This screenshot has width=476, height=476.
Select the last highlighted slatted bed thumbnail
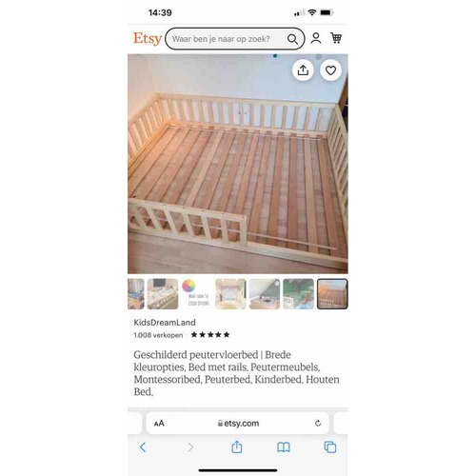click(332, 294)
